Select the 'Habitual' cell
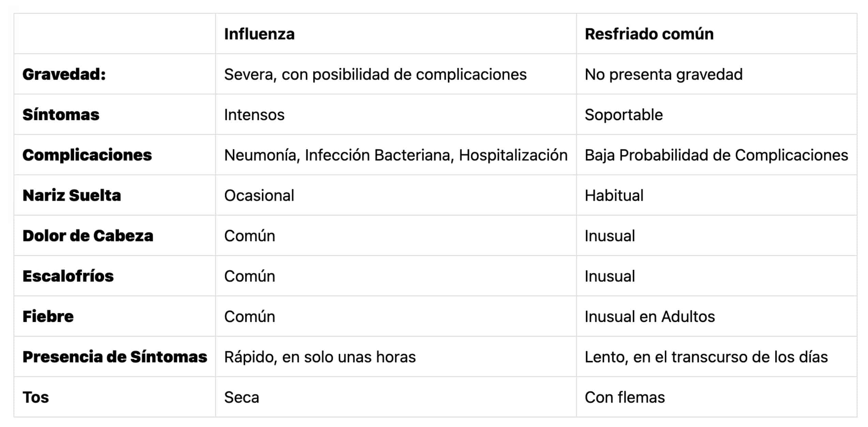The image size is (868, 427). pyautogui.click(x=614, y=196)
